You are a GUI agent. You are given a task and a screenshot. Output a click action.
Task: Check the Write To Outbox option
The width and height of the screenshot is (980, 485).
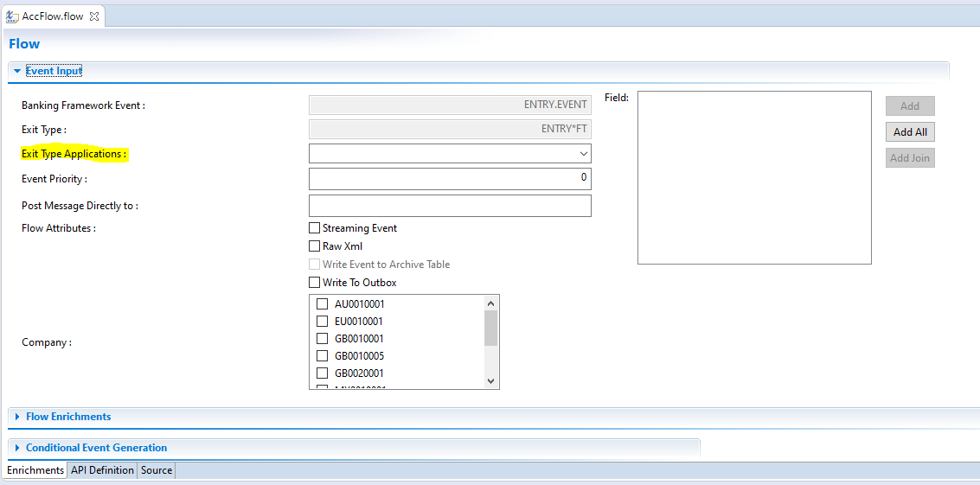pyautogui.click(x=315, y=283)
